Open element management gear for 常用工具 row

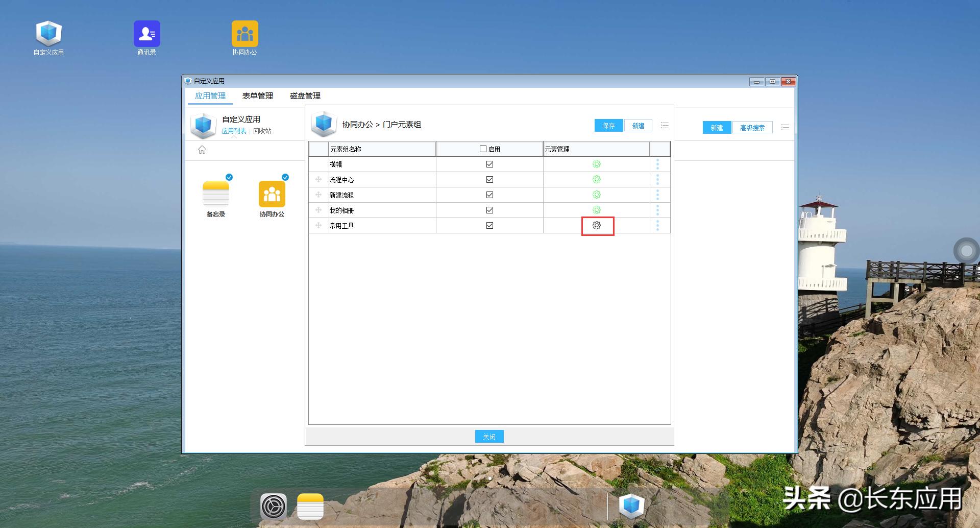(x=597, y=225)
